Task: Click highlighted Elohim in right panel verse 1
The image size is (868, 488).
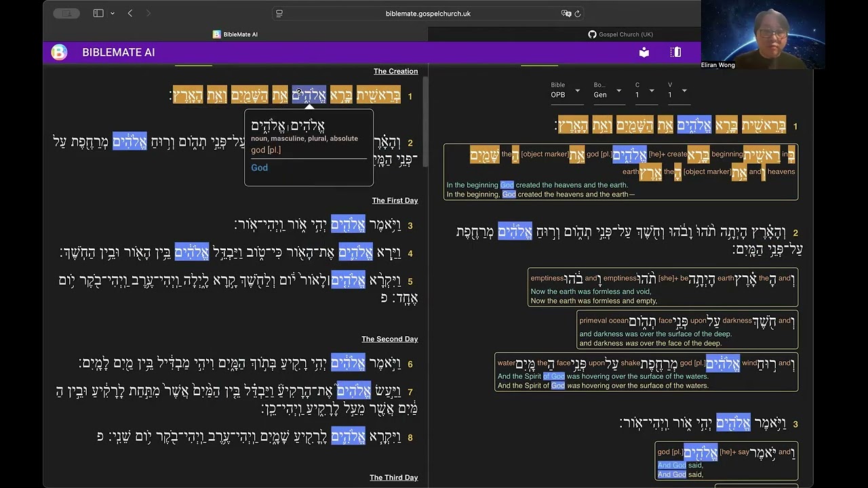Action: point(694,125)
